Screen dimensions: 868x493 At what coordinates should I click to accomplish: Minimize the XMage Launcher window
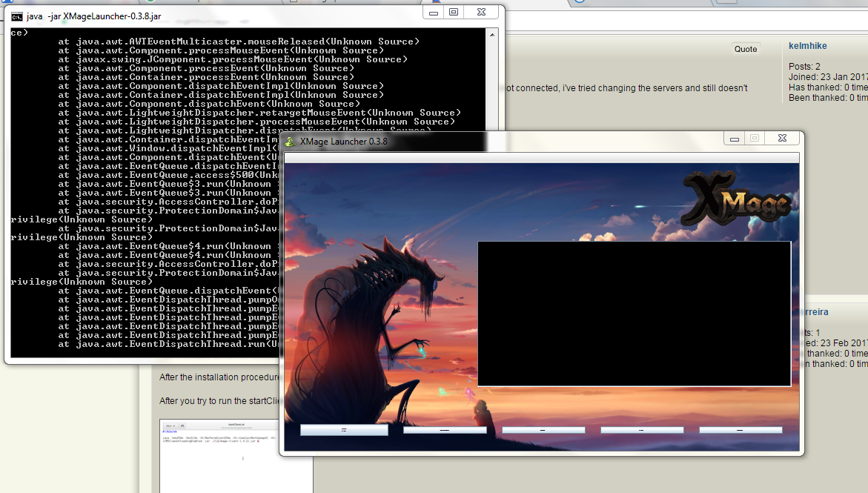[x=734, y=139]
